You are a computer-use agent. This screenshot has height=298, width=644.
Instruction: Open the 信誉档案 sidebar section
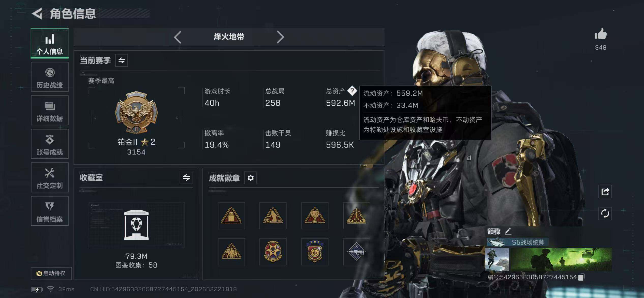coord(50,211)
